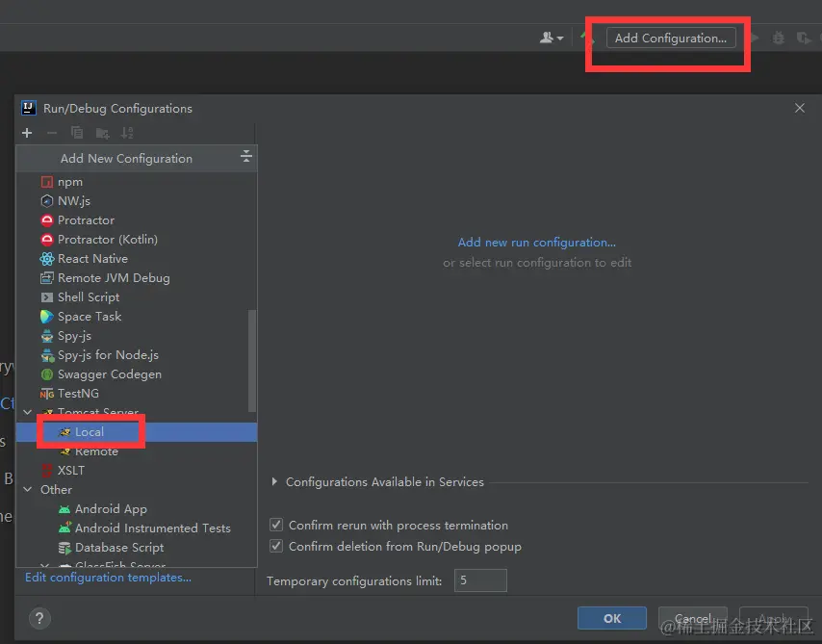This screenshot has height=644, width=822.
Task: Click the Android Instrumented Tests icon
Action: (x=64, y=528)
